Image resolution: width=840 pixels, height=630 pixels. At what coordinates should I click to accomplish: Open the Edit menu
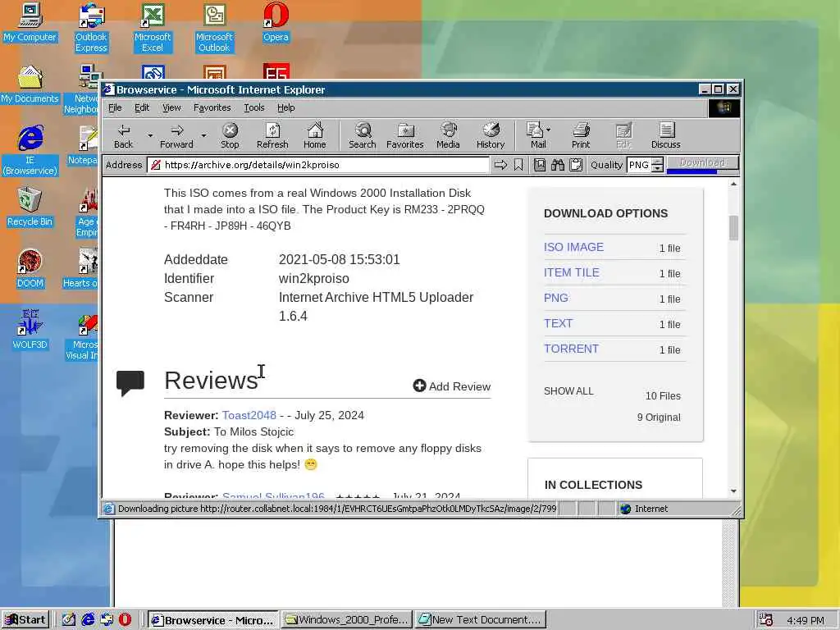142,107
